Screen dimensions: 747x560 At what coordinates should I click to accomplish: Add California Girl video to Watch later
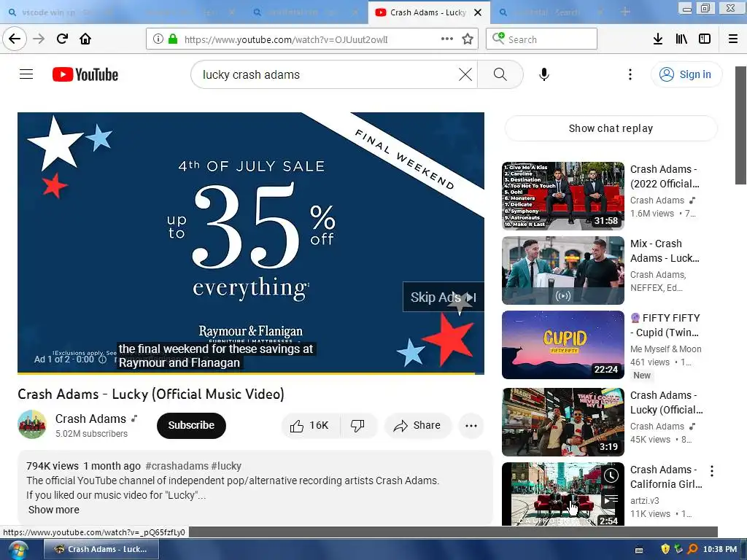[x=611, y=475]
